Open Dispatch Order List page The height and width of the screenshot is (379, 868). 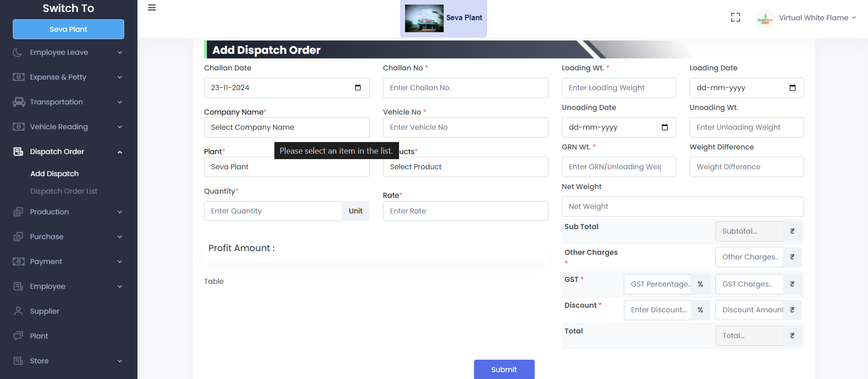tap(64, 191)
